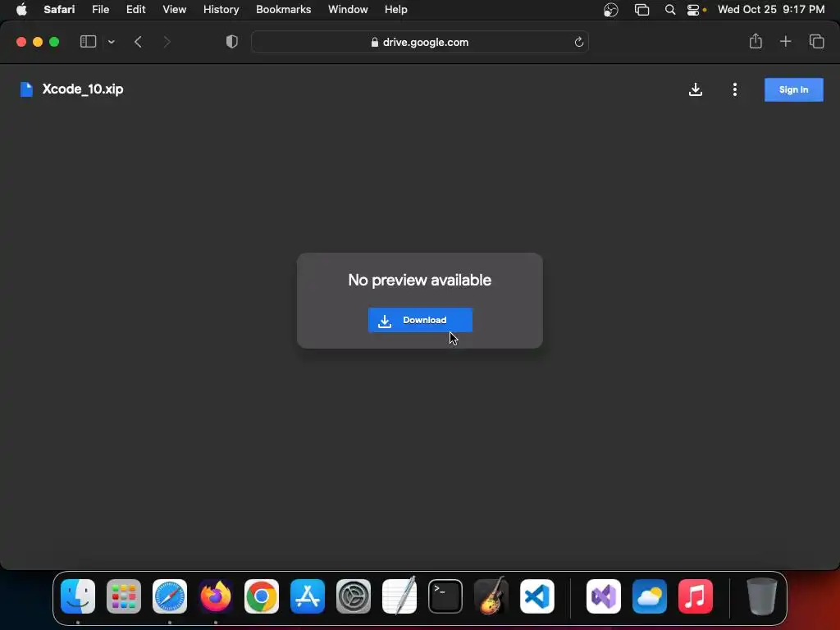Open the three-dot more actions menu
The width and height of the screenshot is (840, 630).
(734, 89)
